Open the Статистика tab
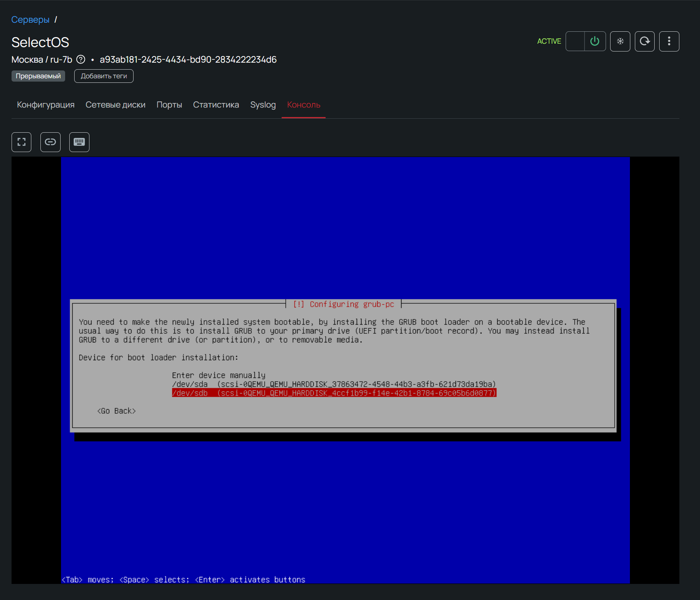The width and height of the screenshot is (700, 600). point(216,105)
